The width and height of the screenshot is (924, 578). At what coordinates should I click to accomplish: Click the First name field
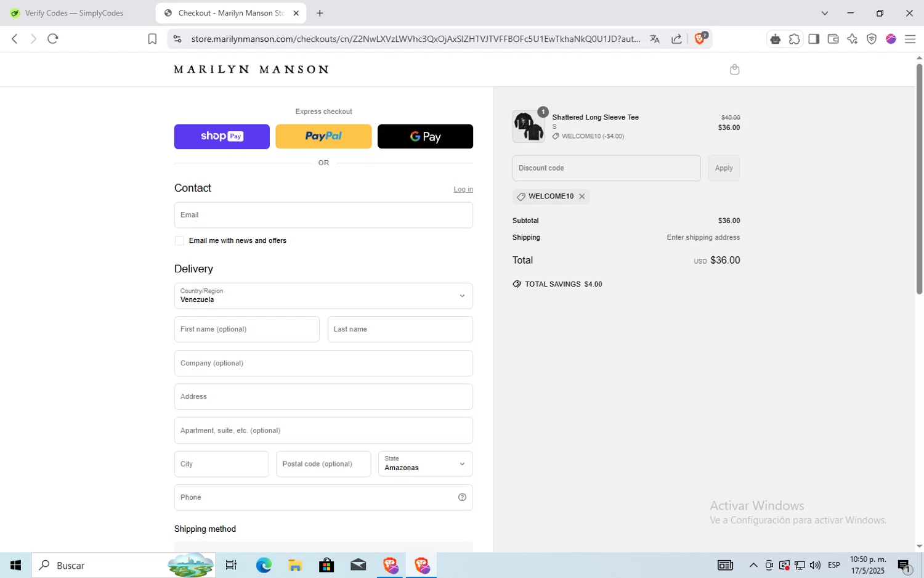pyautogui.click(x=247, y=329)
